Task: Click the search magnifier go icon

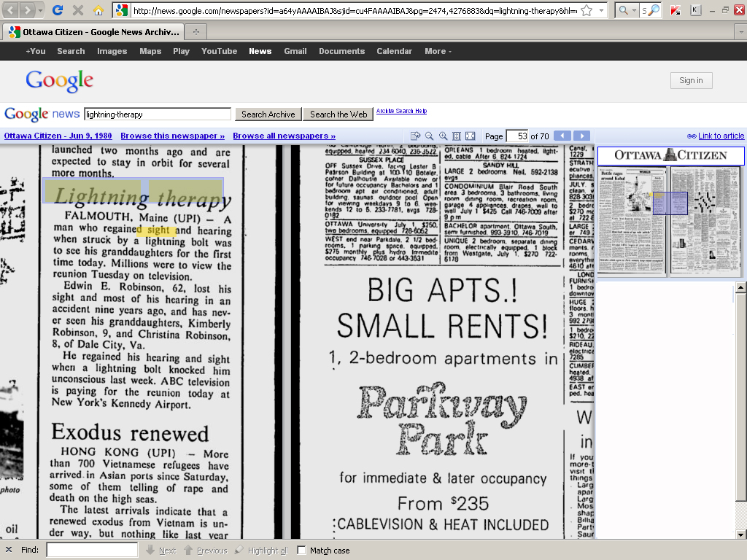Action: [655, 10]
